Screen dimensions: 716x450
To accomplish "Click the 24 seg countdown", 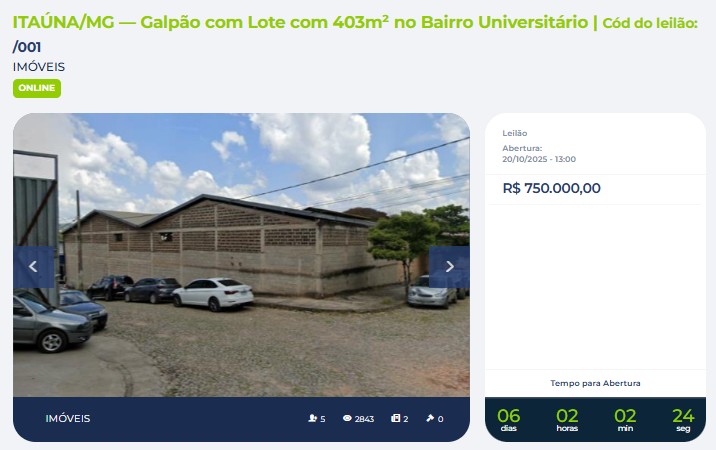I will [x=683, y=419].
